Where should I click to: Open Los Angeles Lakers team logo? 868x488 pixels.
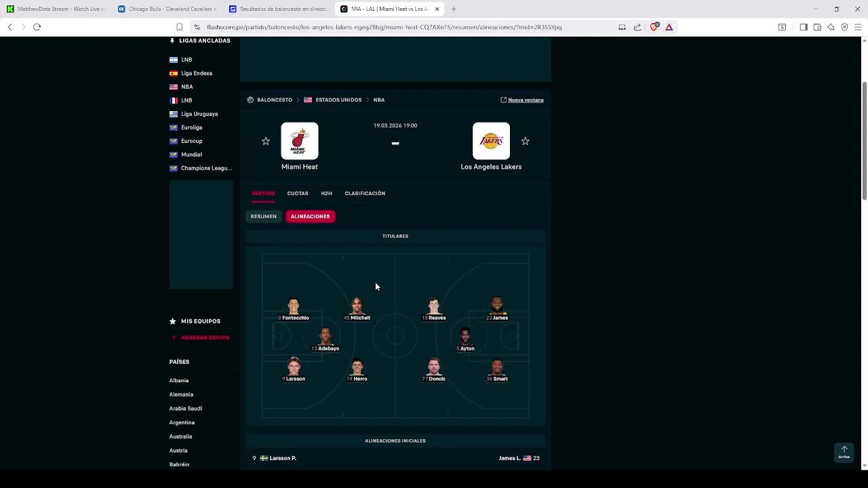point(491,141)
